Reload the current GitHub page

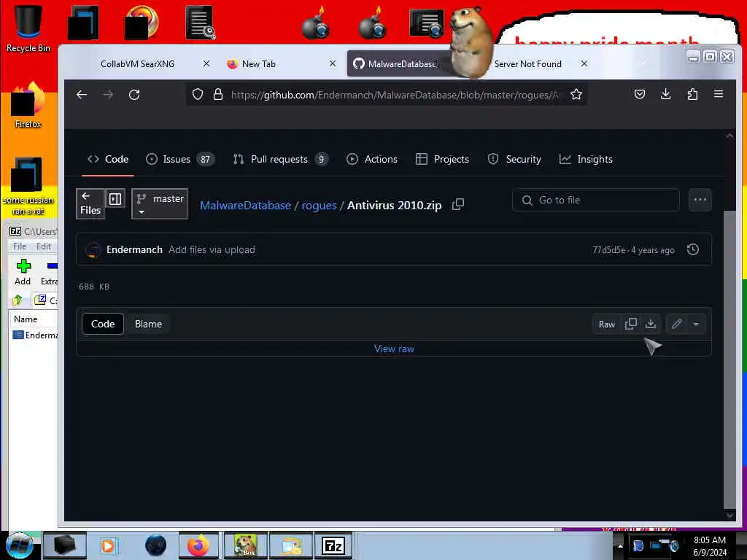point(134,95)
